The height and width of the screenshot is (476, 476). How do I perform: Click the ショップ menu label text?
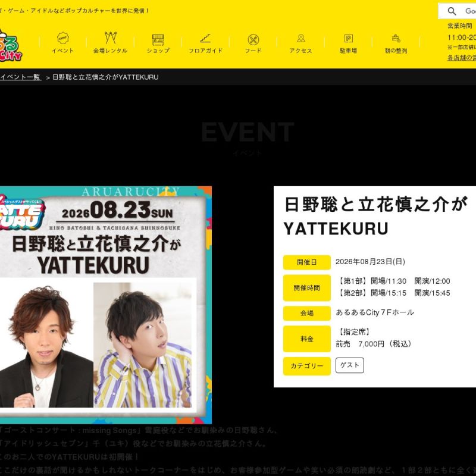click(x=158, y=51)
